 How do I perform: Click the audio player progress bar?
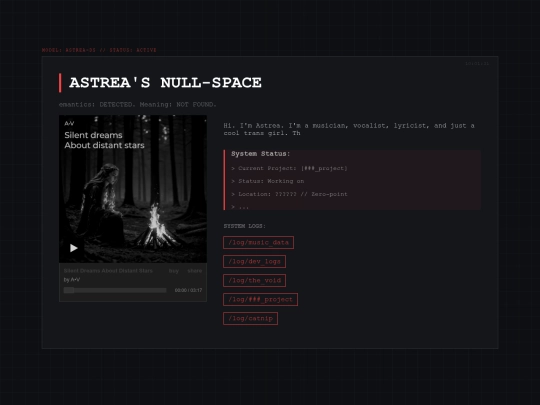(x=115, y=290)
